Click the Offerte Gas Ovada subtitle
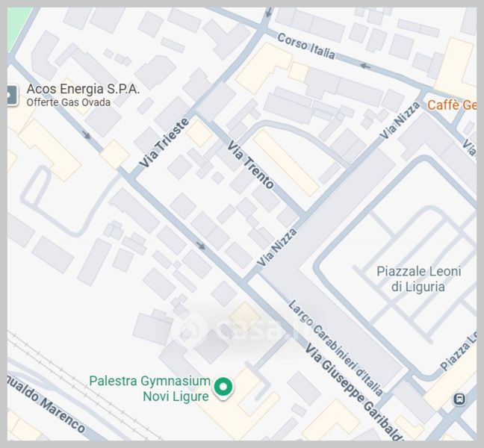484x448 pixels. tap(68, 102)
